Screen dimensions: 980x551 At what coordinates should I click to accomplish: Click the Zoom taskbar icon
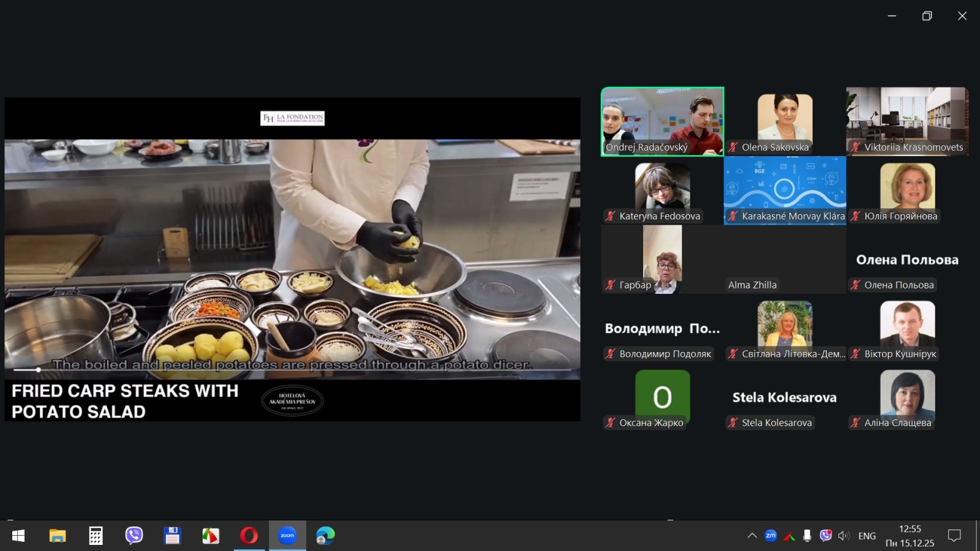(287, 536)
